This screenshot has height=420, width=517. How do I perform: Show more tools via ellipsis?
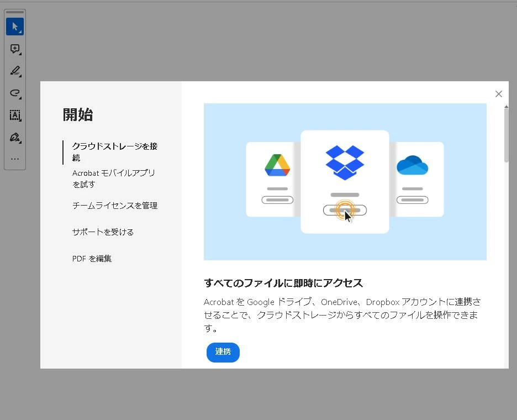(x=15, y=159)
